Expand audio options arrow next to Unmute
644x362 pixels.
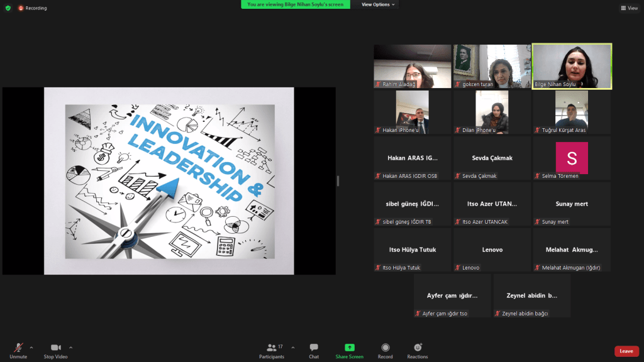(x=31, y=347)
